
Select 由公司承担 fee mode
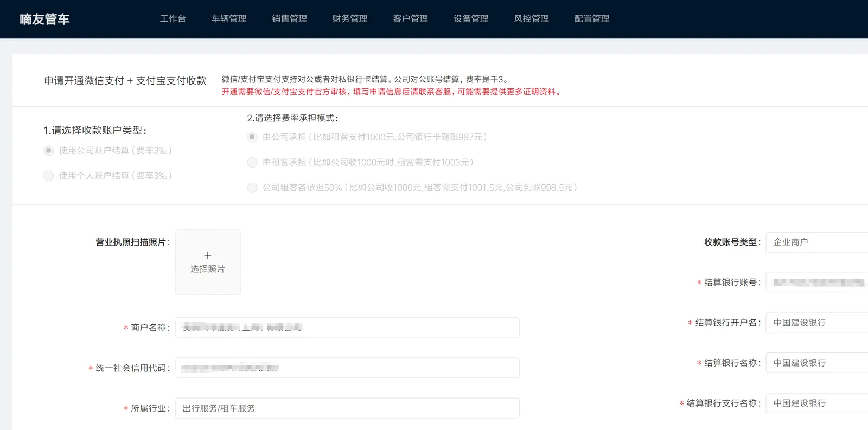pyautogui.click(x=252, y=137)
